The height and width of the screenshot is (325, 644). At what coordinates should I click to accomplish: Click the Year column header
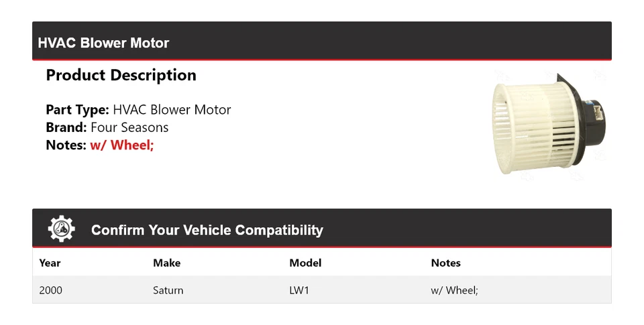50,263
